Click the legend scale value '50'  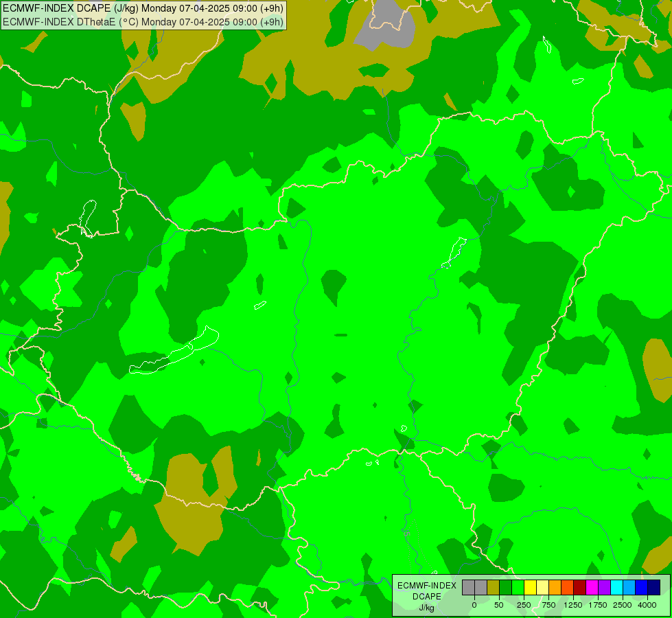499,605
